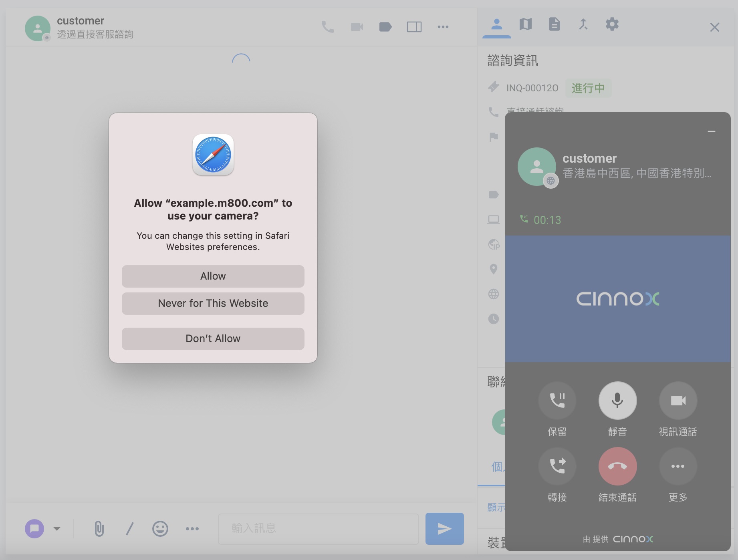Click the Safari compass icon in dialog
The height and width of the screenshot is (560, 738).
pos(213,155)
